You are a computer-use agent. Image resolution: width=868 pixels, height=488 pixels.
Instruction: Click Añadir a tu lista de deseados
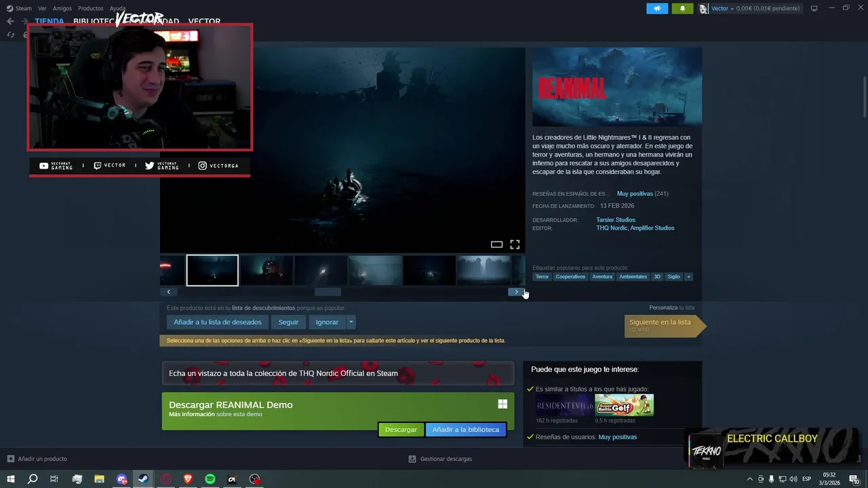[x=218, y=323]
